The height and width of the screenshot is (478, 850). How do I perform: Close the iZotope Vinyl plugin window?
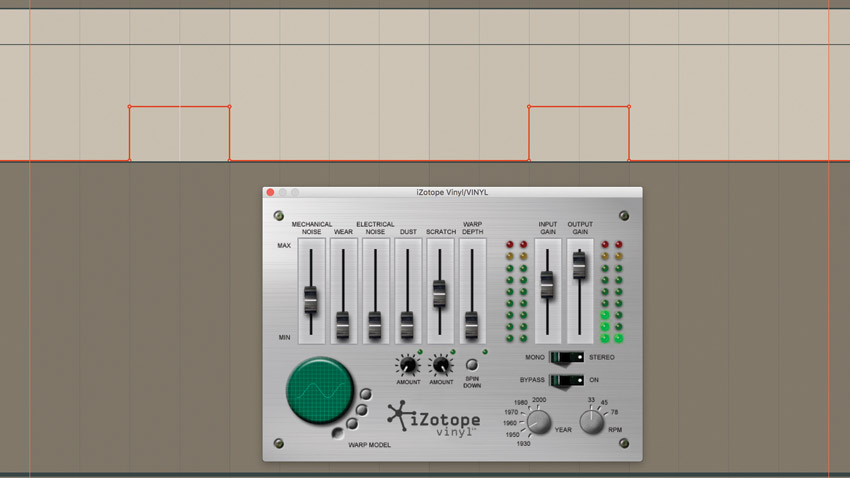[270, 192]
